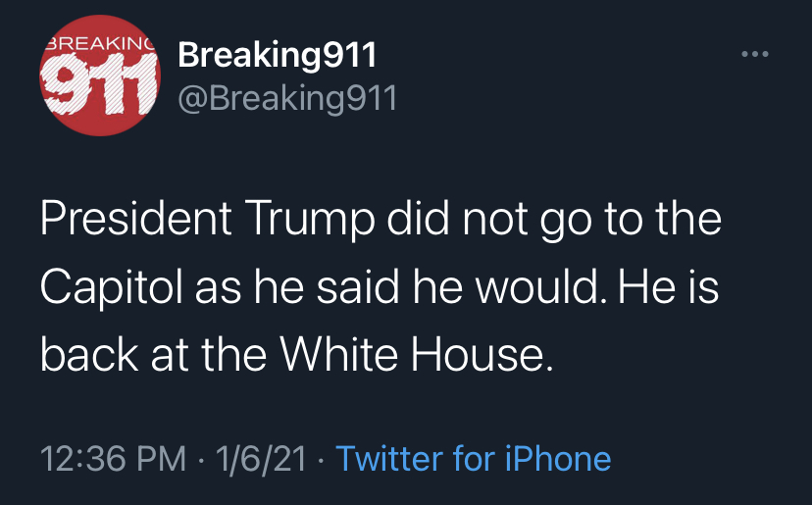
Task: Click the Twitter for iPhone source link
Action: tap(474, 459)
